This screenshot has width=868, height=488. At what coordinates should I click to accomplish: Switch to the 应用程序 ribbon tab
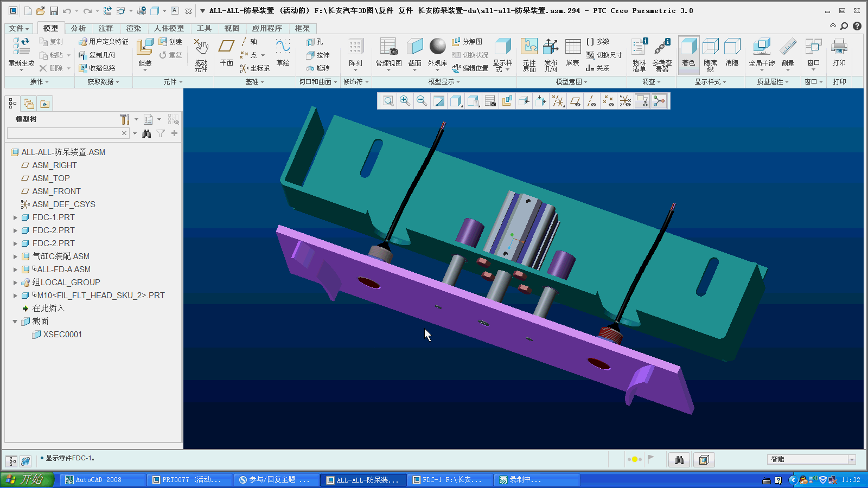tap(267, 28)
